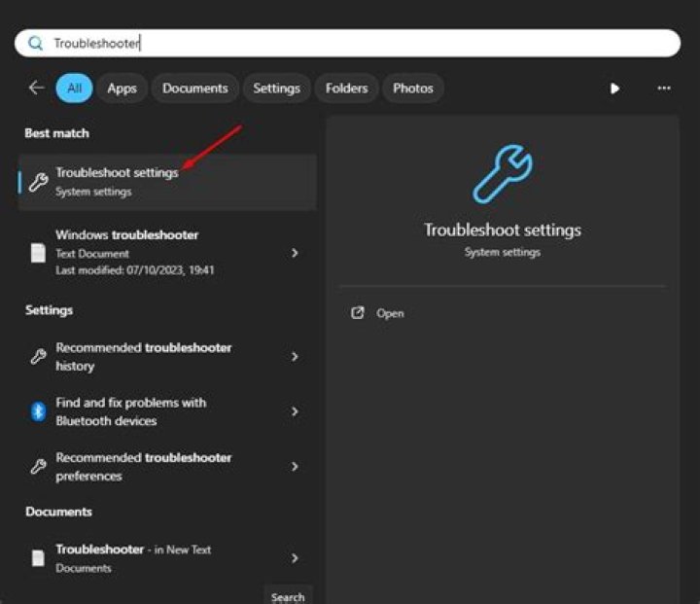Screen dimensions: 700x604
Task: Click the Windows troubleshooter text document icon
Action: [38, 253]
